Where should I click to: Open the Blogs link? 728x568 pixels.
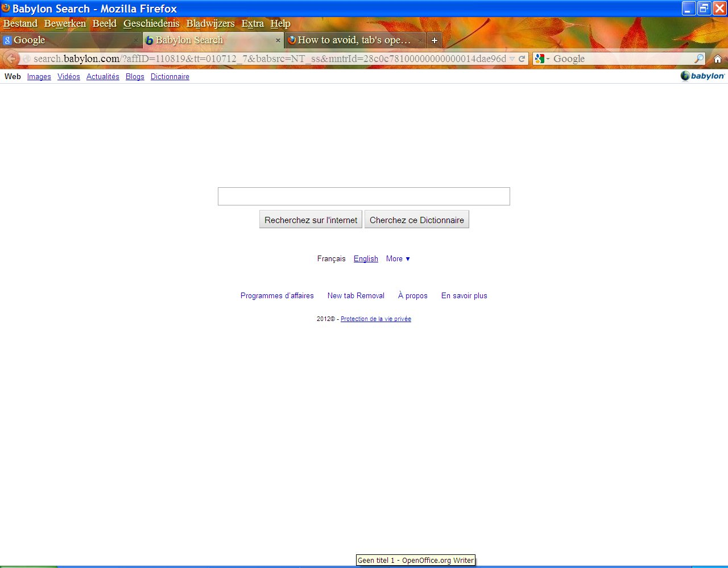click(x=135, y=77)
